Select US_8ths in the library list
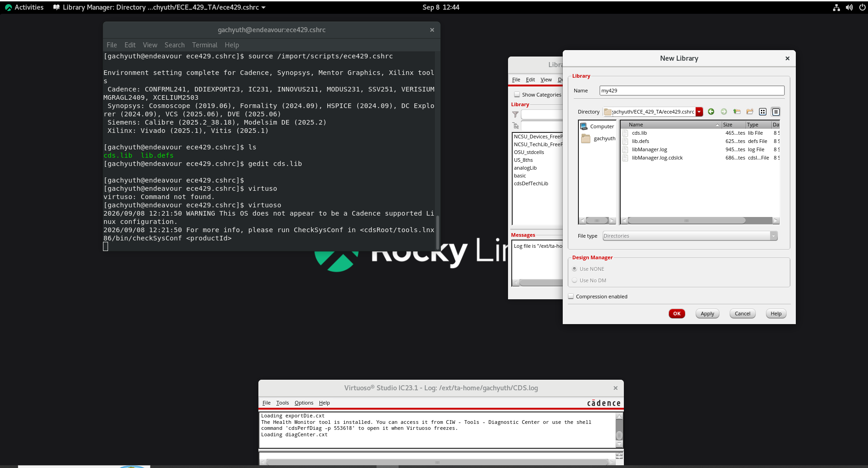The image size is (868, 468). coord(523,160)
